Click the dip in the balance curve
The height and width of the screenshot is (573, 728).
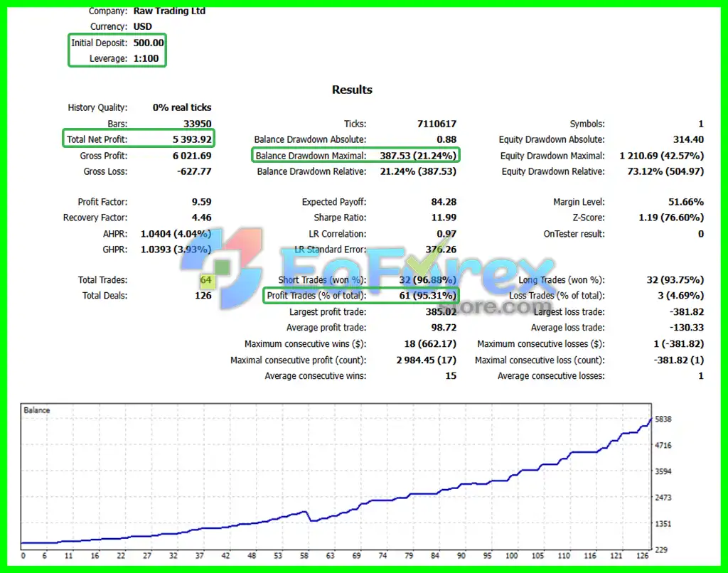click(x=312, y=520)
